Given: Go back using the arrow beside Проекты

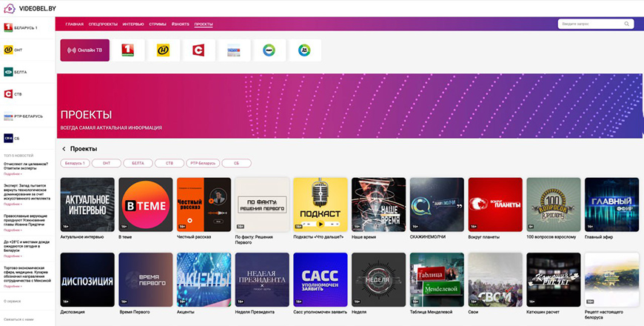Looking at the screenshot, I should coord(64,149).
